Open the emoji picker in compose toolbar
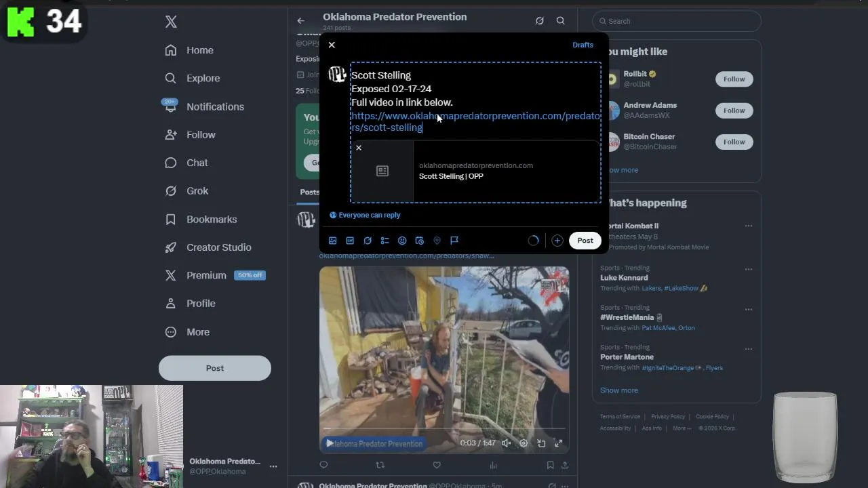The width and height of the screenshot is (868, 488). tap(402, 241)
